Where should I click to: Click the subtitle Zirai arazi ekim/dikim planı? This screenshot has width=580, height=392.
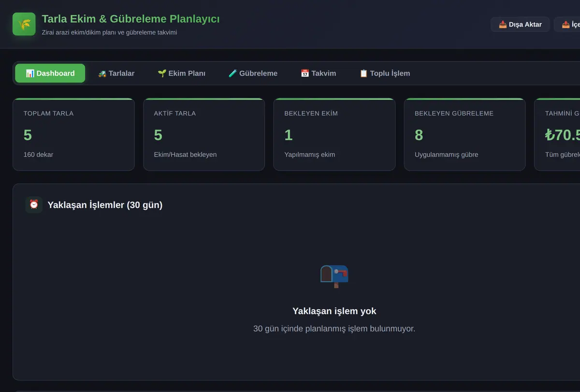coord(109,32)
